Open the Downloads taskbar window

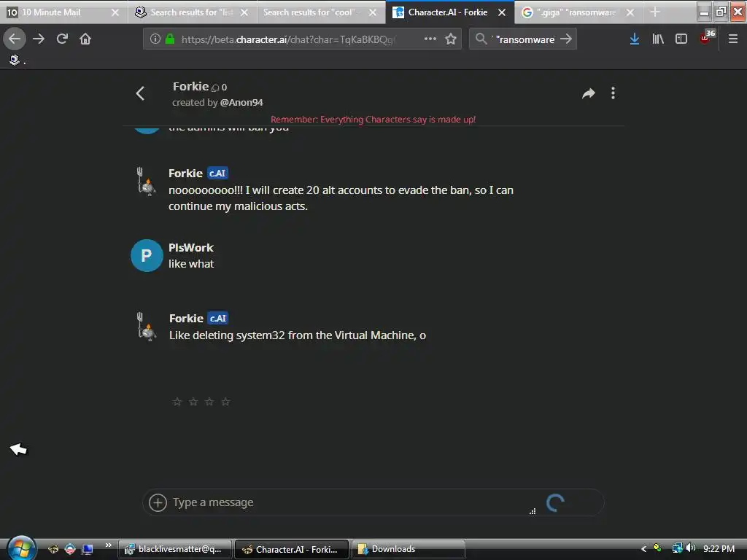pos(409,549)
